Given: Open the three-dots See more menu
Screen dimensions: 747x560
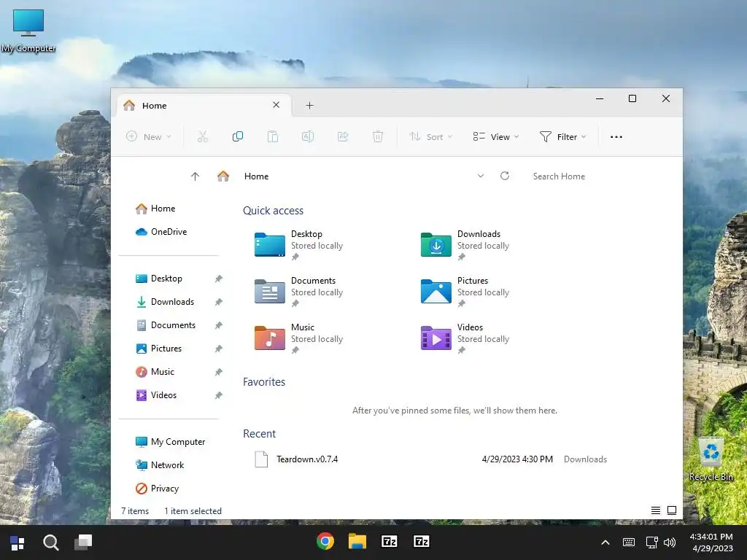Looking at the screenshot, I should (x=616, y=136).
